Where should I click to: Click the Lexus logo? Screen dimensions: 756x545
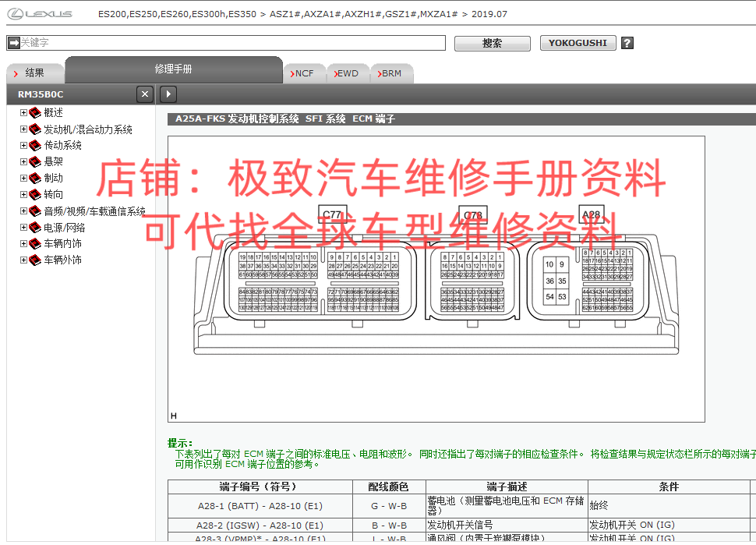(x=40, y=14)
